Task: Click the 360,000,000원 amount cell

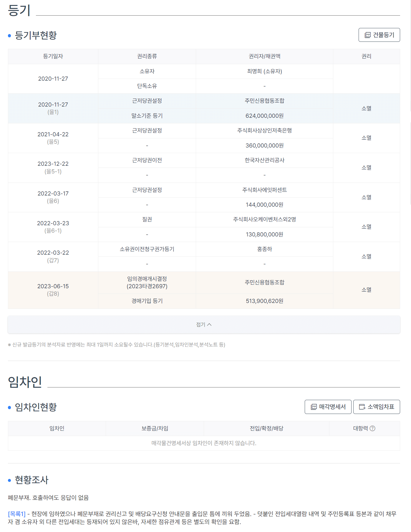Action: tap(264, 145)
